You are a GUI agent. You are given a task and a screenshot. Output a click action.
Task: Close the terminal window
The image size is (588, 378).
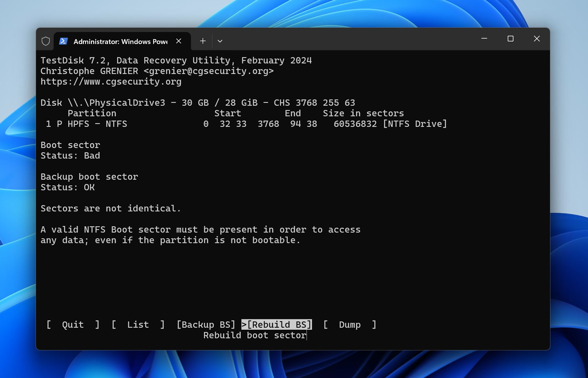(x=537, y=39)
